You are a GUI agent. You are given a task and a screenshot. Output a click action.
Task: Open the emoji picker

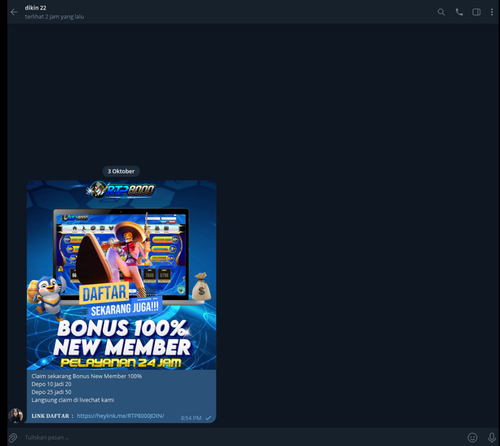(x=472, y=437)
